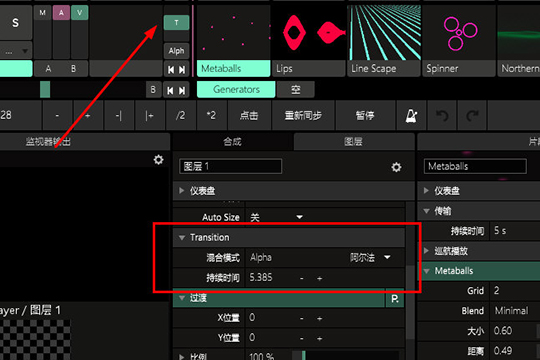Viewport: 540px width, 360px height.
Task: Collapse the Transition section
Action: tap(182, 238)
